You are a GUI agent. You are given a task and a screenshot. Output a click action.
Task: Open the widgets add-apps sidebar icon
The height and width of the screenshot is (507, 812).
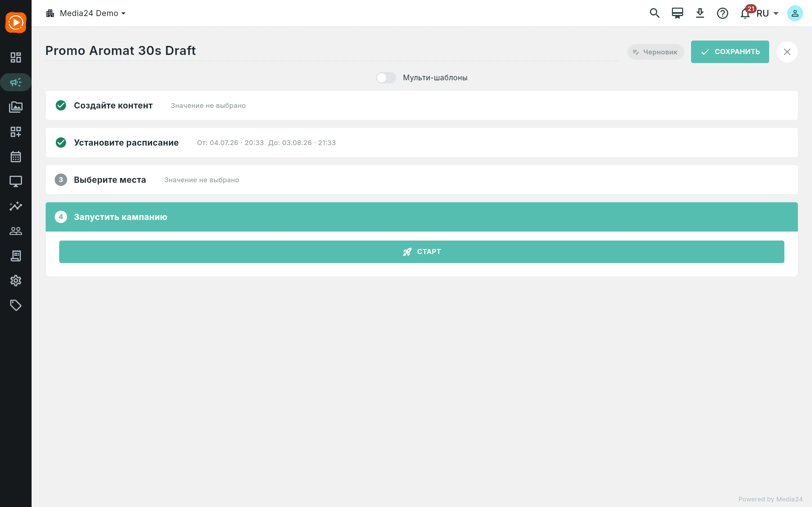tap(16, 132)
